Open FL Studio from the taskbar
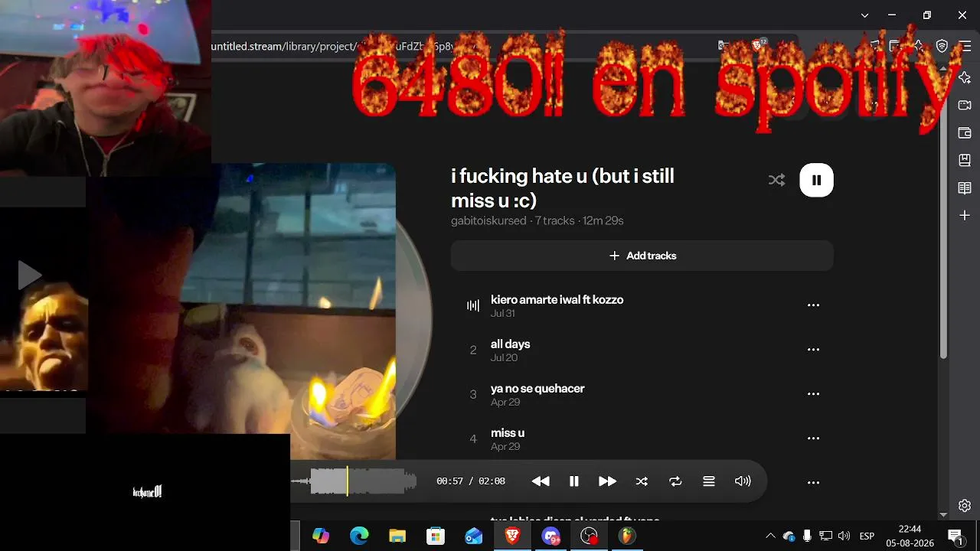Screen dimensions: 980x551 tap(627, 536)
